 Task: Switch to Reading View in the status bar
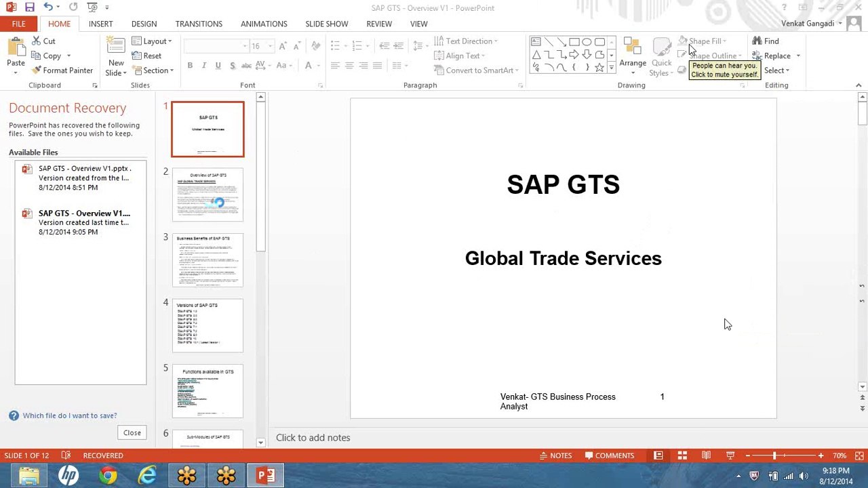coord(706,455)
